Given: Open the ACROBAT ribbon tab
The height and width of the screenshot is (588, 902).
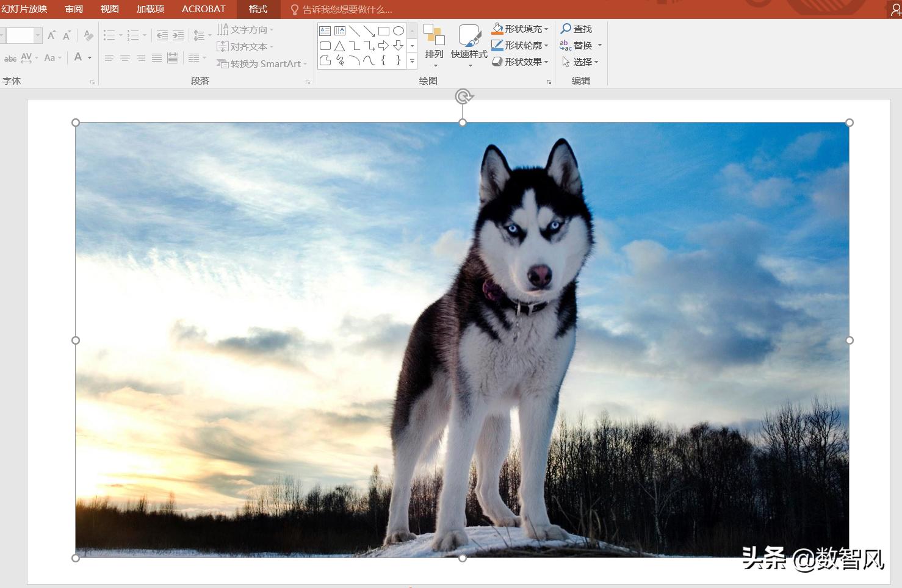Looking at the screenshot, I should point(204,9).
